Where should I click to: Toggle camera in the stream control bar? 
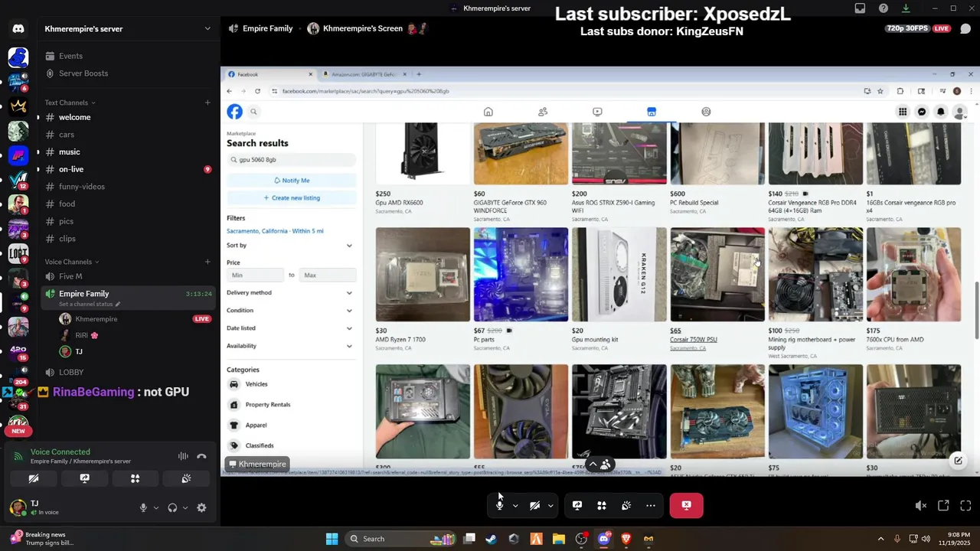click(534, 505)
